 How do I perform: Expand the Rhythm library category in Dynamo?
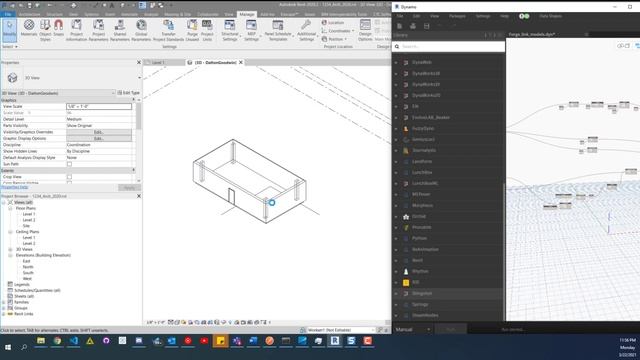(x=396, y=271)
